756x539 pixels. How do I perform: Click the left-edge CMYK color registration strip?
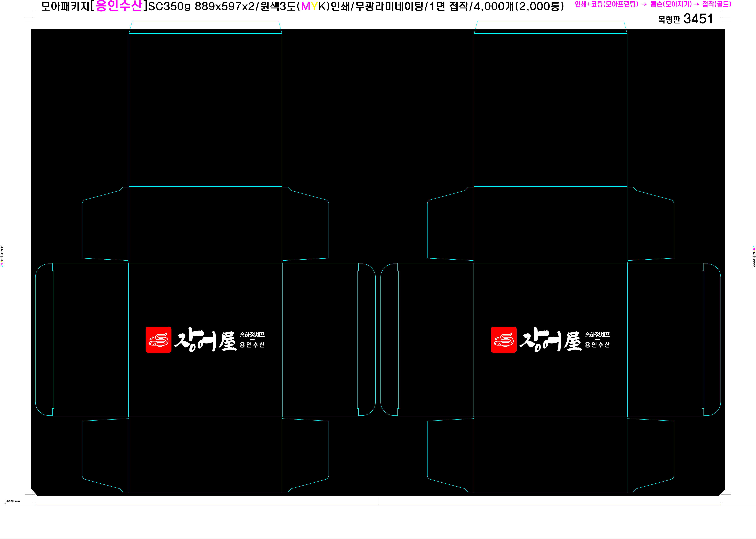click(2, 257)
